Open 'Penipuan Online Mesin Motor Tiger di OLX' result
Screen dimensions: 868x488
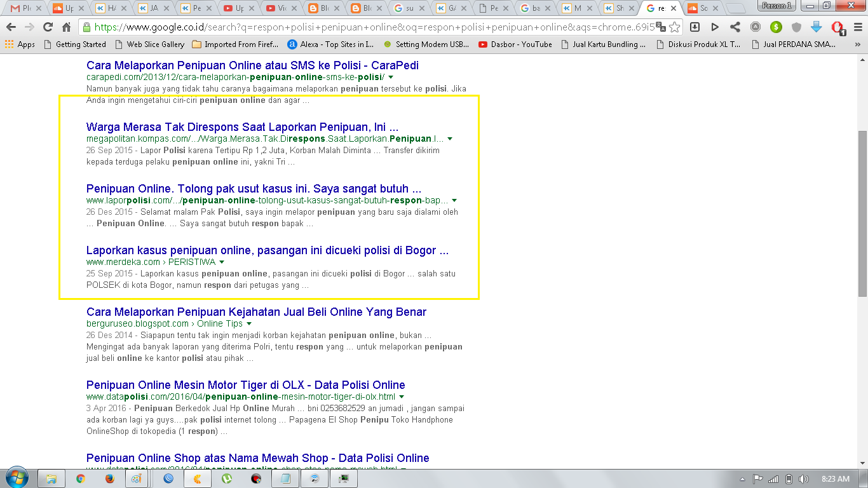pyautogui.click(x=245, y=385)
